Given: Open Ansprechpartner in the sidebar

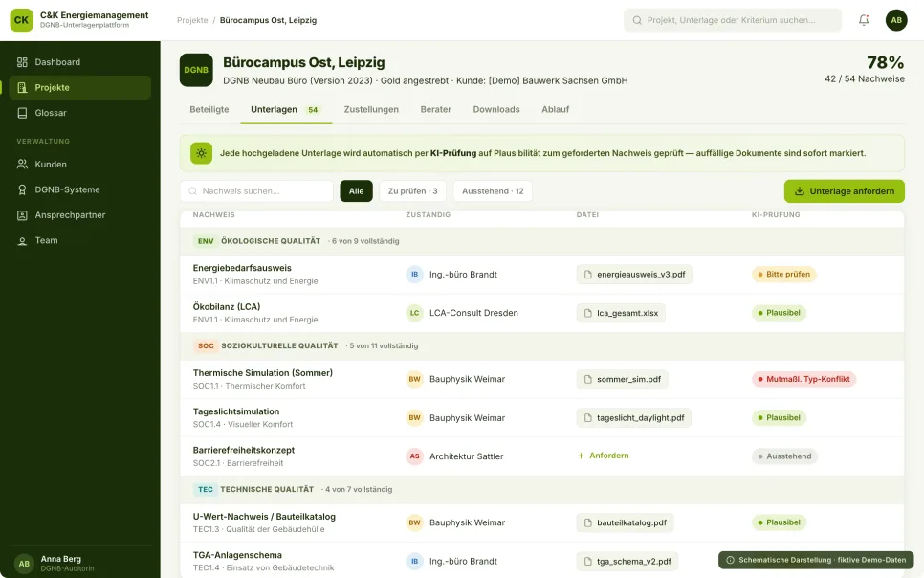Looking at the screenshot, I should coord(80,215).
